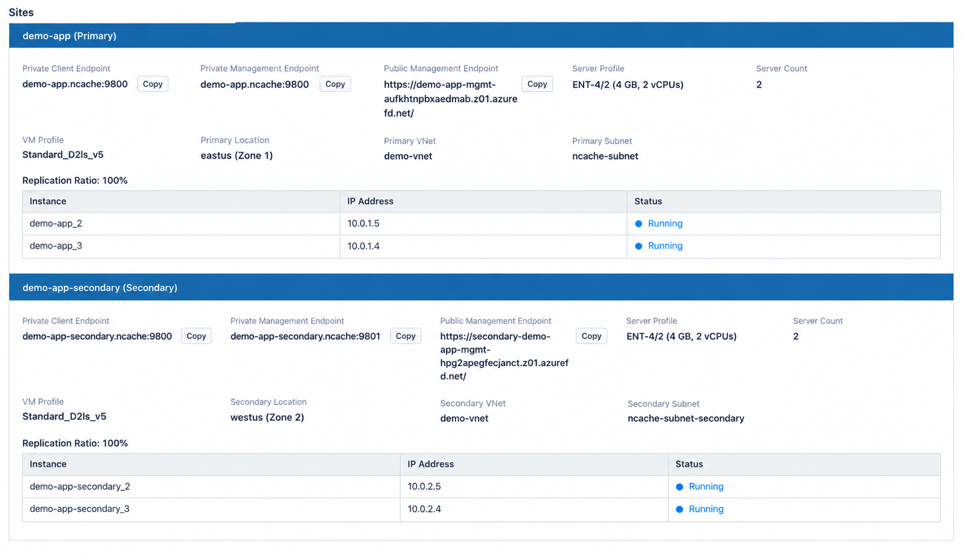Screen dimensions: 964x560
Task: Click the eastus (Zone 1) location value
Action: [x=237, y=155]
